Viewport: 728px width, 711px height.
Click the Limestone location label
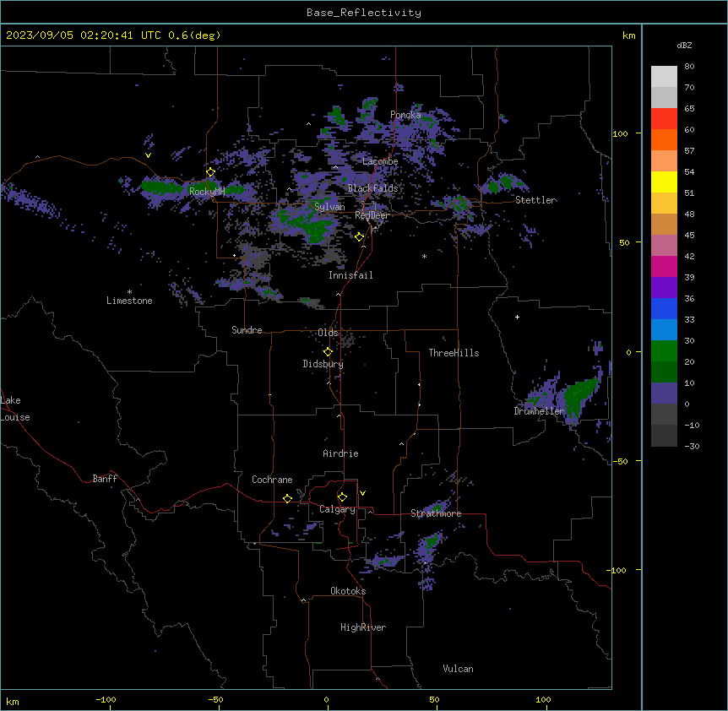(x=129, y=301)
